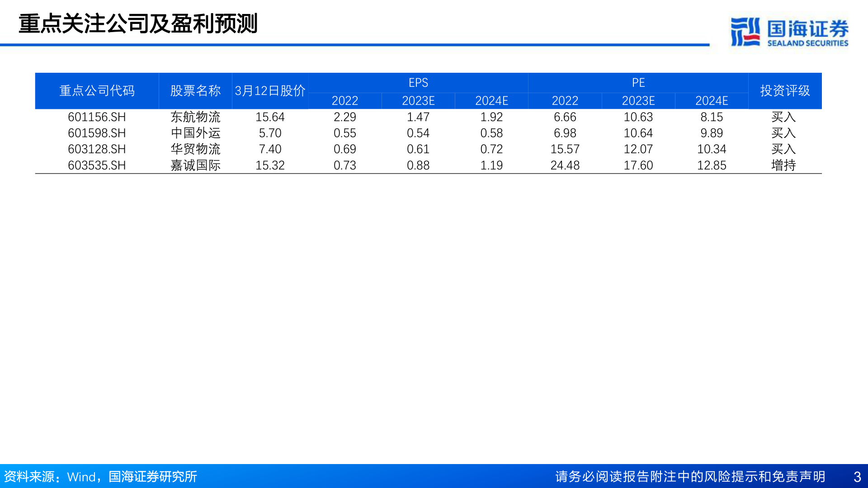Click the 国海证券 brand name text
Image resolution: width=868 pixels, height=488 pixels.
tap(807, 28)
